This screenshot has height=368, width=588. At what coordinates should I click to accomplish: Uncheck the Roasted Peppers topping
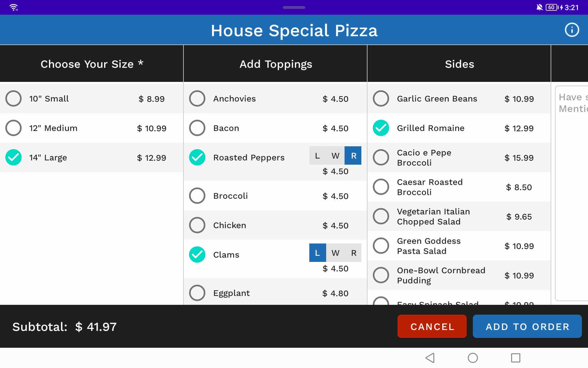(197, 157)
